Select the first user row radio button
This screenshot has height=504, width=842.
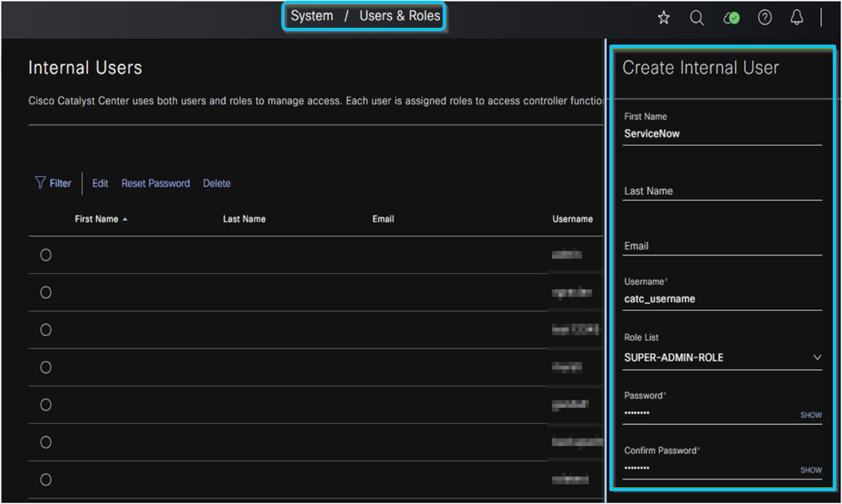coord(46,255)
